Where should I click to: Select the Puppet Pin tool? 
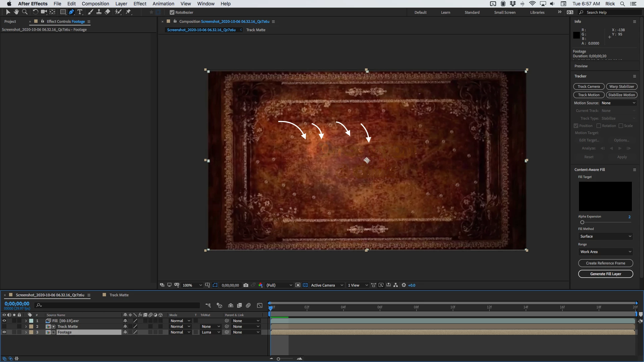[x=128, y=12]
